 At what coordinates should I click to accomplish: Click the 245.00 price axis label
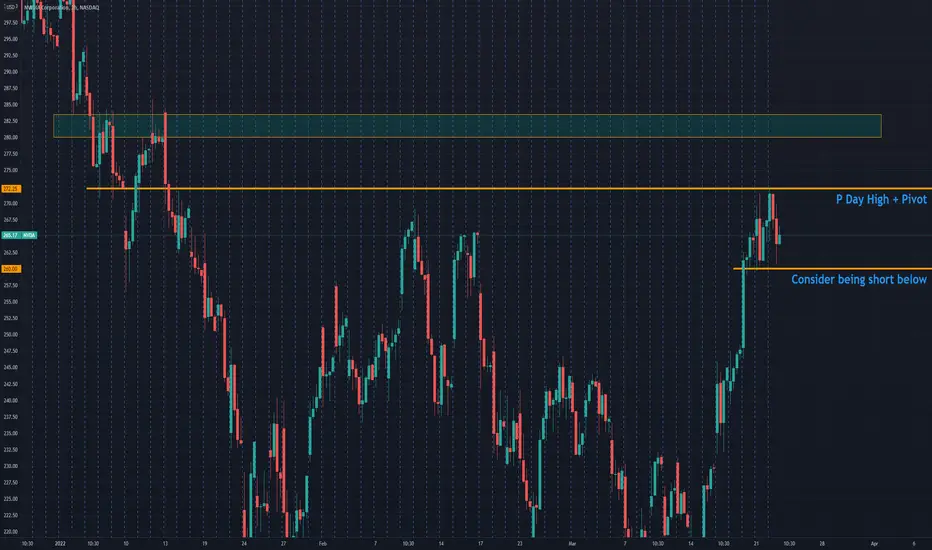coord(11,367)
